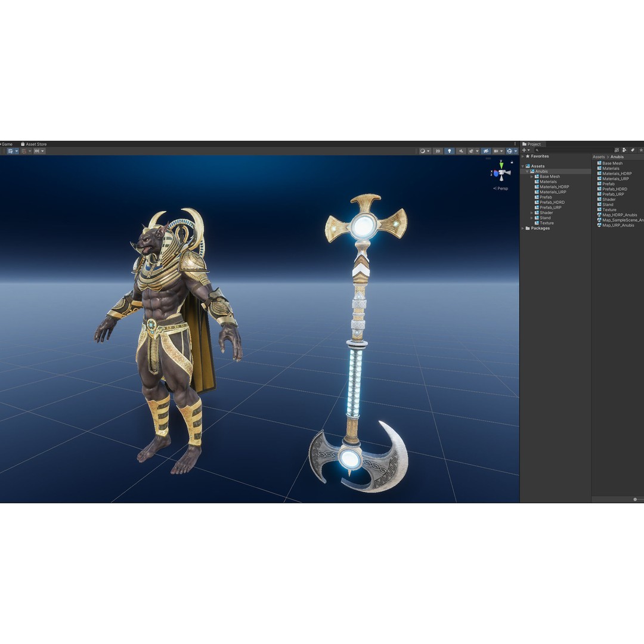Viewport: 644px width, 644px height.
Task: Select Map_URP_Anubis scene asset
Action: [x=615, y=225]
